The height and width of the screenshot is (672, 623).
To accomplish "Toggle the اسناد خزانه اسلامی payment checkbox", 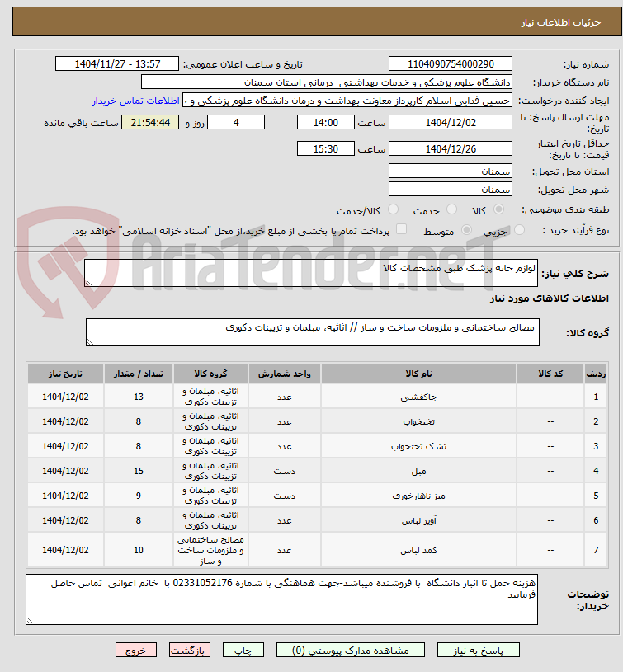I will (401, 229).
